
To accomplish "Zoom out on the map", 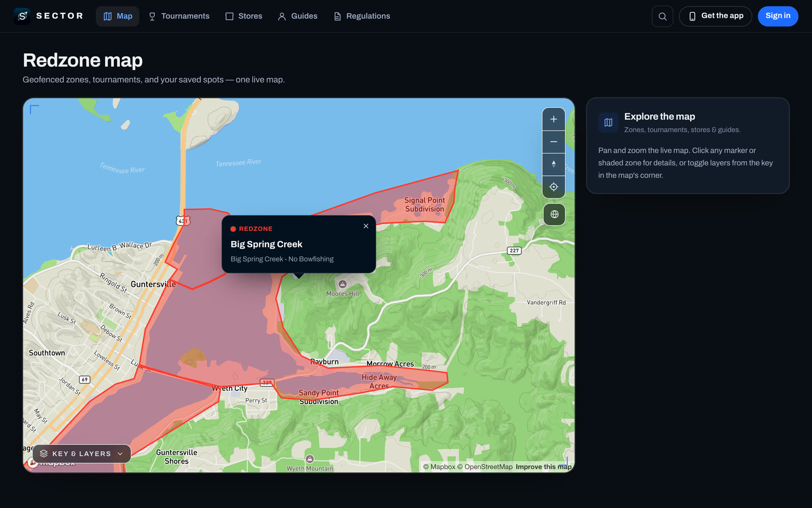I will point(554,142).
